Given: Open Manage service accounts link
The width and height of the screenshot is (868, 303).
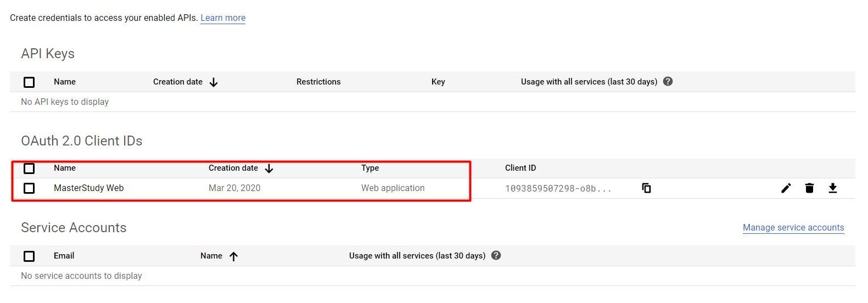Looking at the screenshot, I should click(793, 228).
